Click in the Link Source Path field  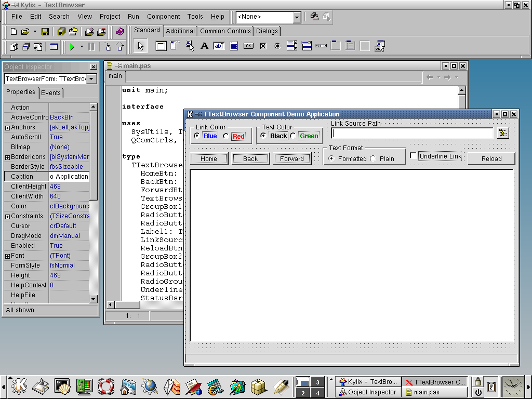click(411, 134)
